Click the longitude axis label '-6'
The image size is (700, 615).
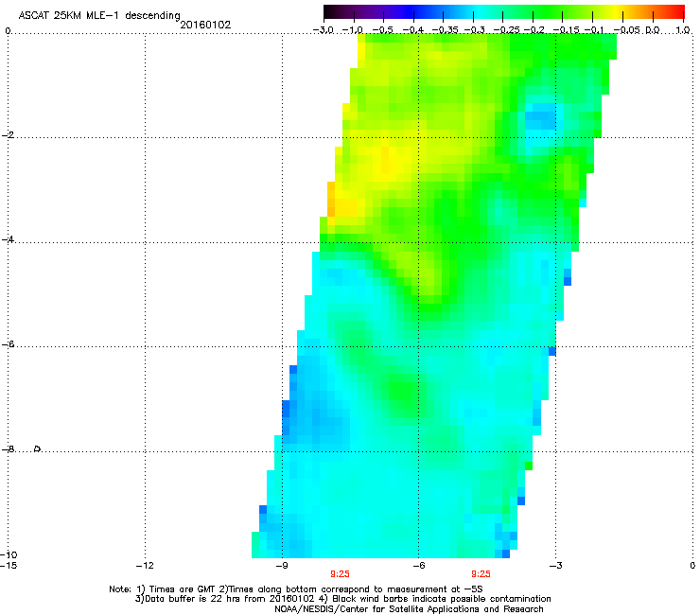pos(419,566)
